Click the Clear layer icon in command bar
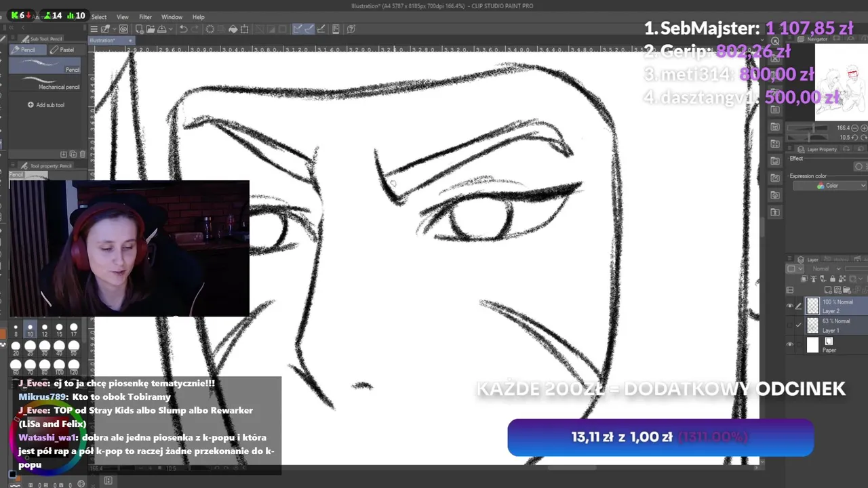The height and width of the screenshot is (488, 868). click(x=210, y=28)
